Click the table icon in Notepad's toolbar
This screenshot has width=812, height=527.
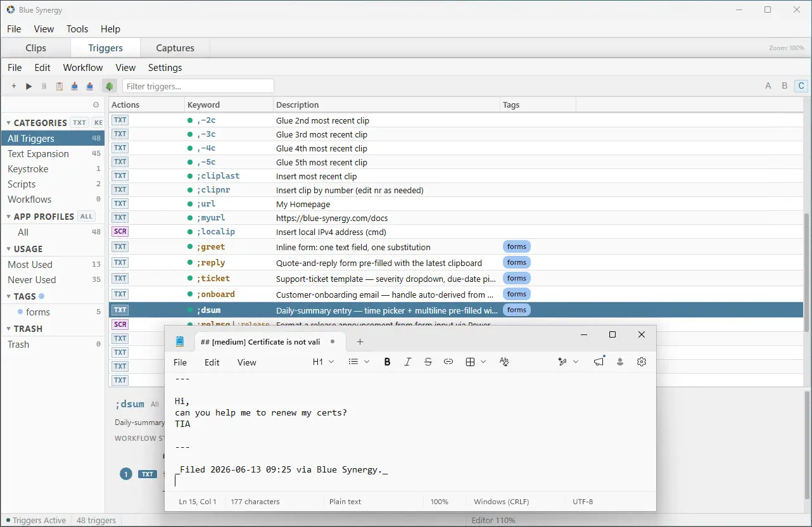pos(470,362)
